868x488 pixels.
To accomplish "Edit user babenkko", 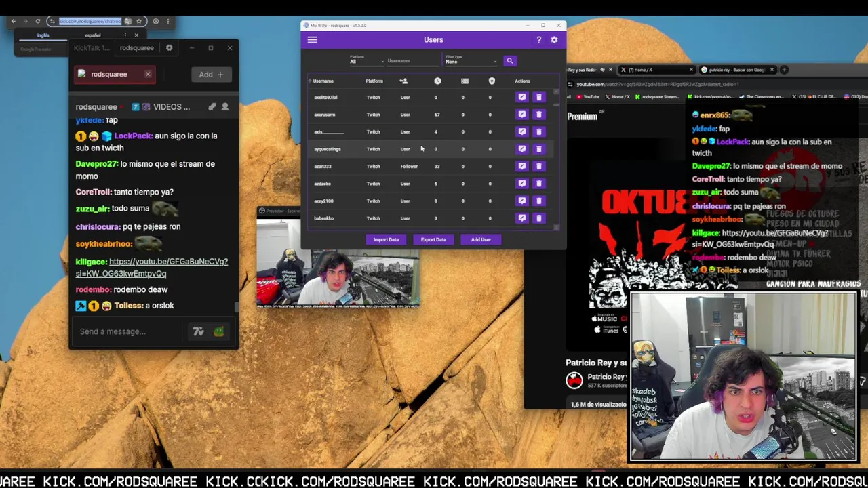I will point(521,218).
